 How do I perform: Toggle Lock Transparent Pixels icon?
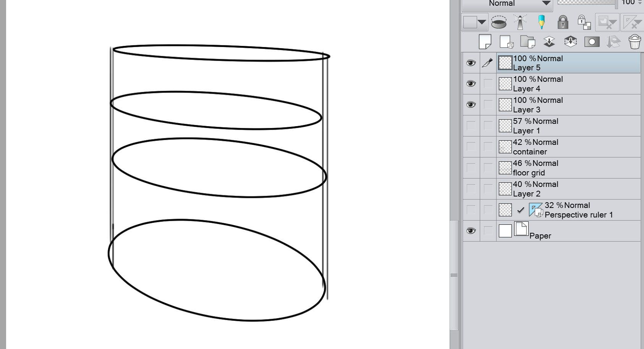584,22
